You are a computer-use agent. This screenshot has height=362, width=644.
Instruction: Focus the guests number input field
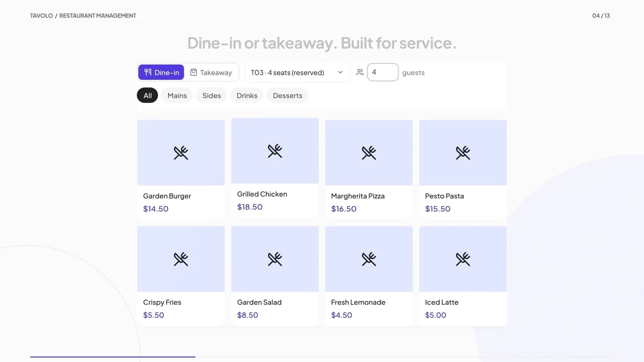(x=383, y=72)
